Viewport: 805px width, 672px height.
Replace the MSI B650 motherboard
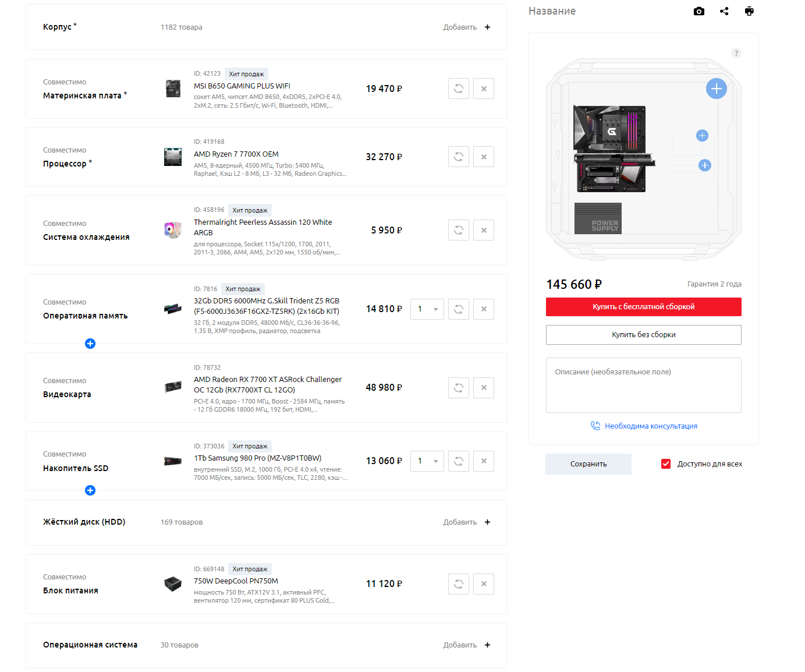click(459, 89)
